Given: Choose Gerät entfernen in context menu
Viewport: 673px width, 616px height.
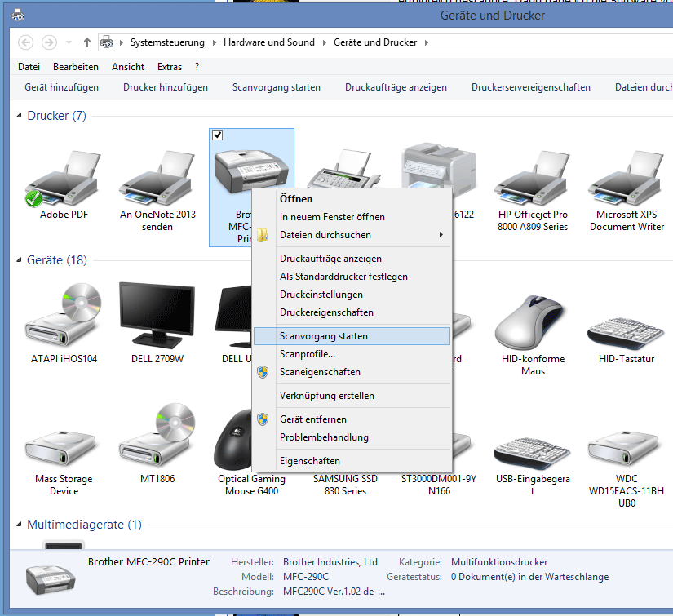Looking at the screenshot, I should pyautogui.click(x=352, y=420).
